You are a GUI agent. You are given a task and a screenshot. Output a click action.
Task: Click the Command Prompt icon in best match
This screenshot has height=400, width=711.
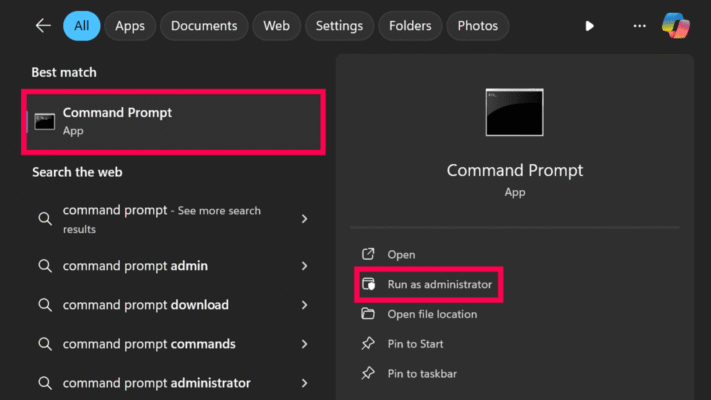coord(45,122)
